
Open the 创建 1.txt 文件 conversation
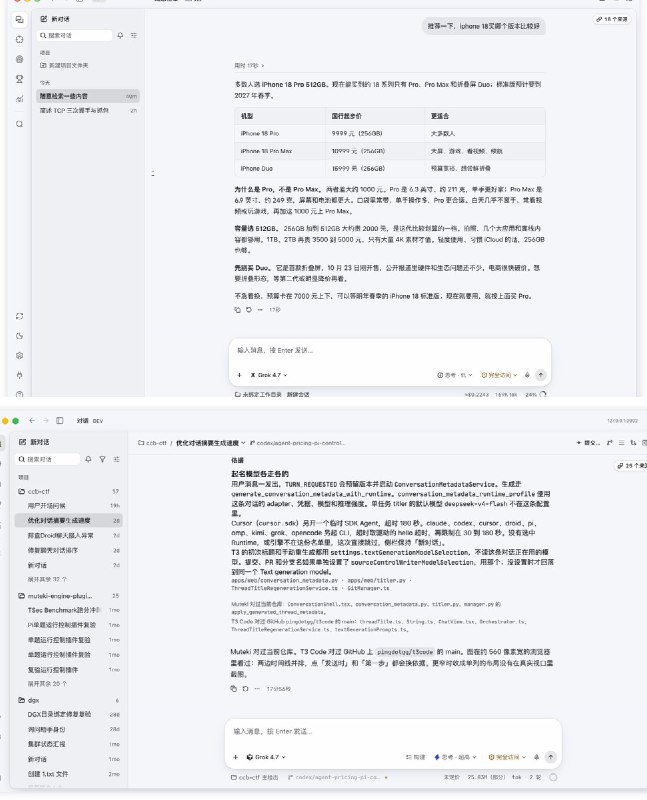(69, 774)
